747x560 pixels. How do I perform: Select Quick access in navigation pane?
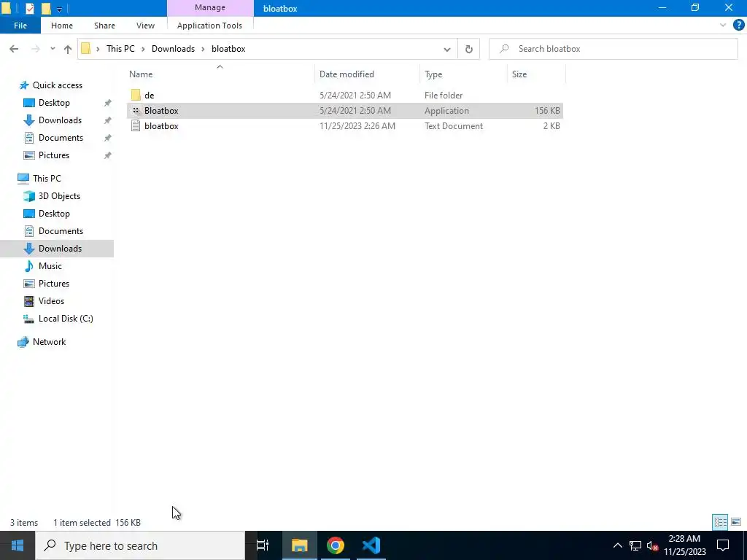(57, 85)
